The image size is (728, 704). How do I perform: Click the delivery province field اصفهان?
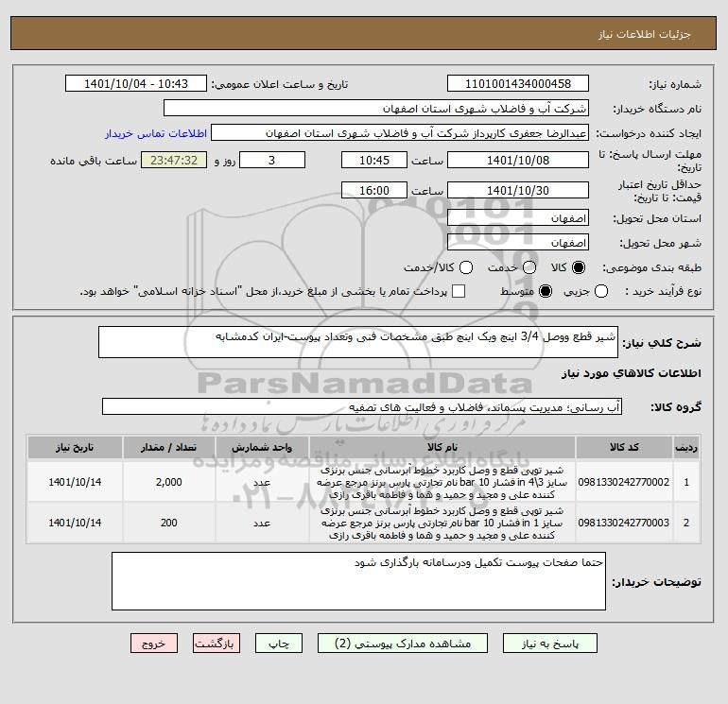click(x=518, y=217)
